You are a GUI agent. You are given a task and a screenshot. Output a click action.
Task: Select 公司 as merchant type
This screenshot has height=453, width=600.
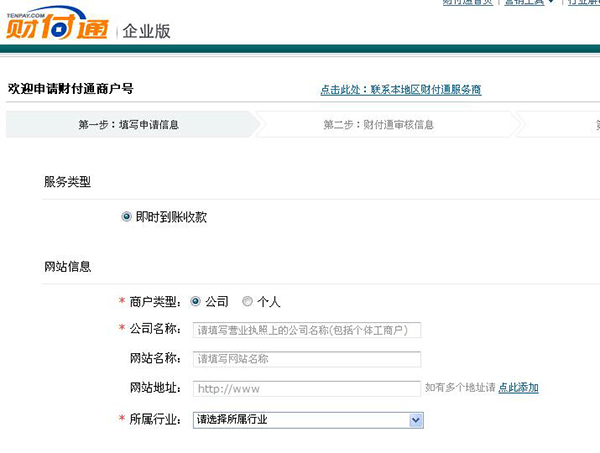(x=196, y=301)
